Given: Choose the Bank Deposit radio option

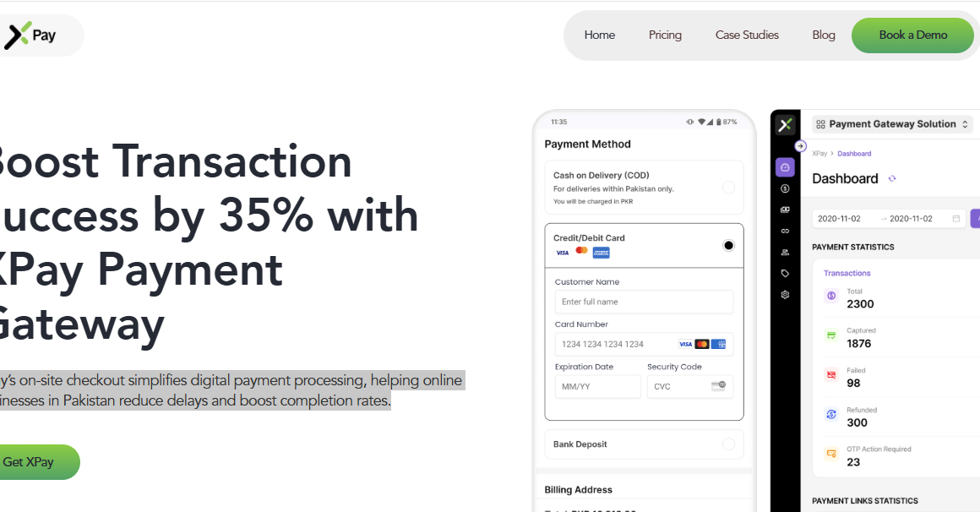Looking at the screenshot, I should tap(728, 444).
